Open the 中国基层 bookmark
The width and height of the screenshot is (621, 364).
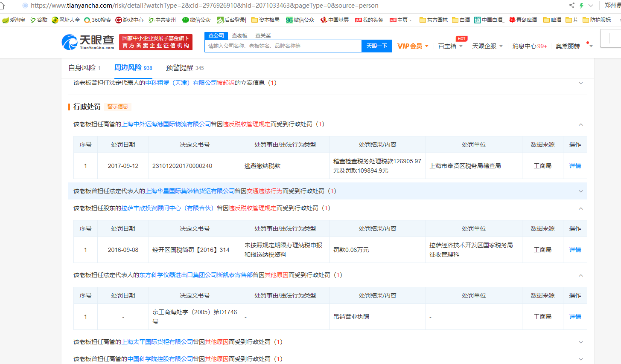click(335, 20)
